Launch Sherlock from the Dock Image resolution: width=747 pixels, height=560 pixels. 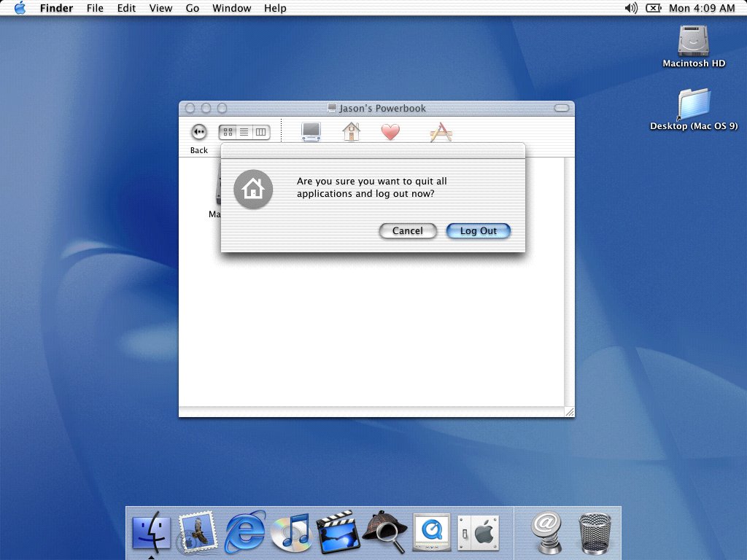click(x=384, y=532)
